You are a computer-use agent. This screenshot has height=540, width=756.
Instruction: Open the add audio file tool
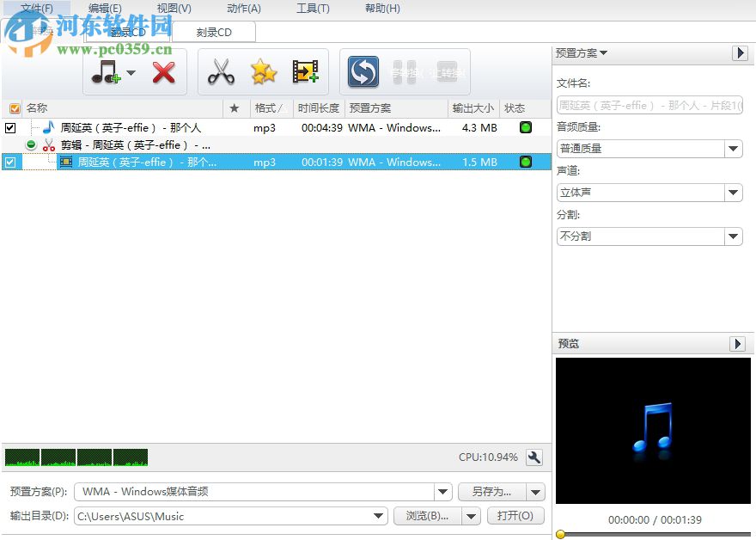tap(107, 71)
